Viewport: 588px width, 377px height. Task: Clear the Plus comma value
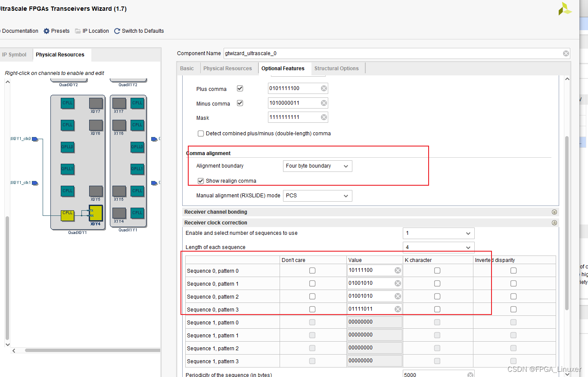pyautogui.click(x=324, y=88)
